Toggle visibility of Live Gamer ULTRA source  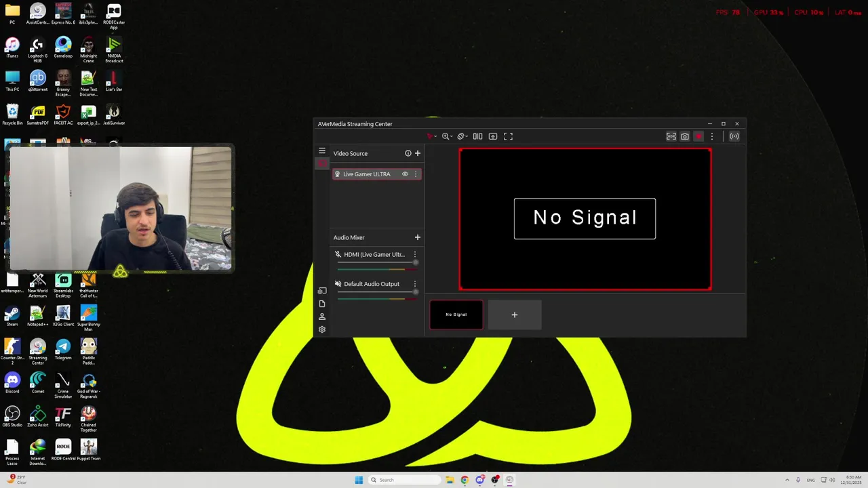coord(405,174)
